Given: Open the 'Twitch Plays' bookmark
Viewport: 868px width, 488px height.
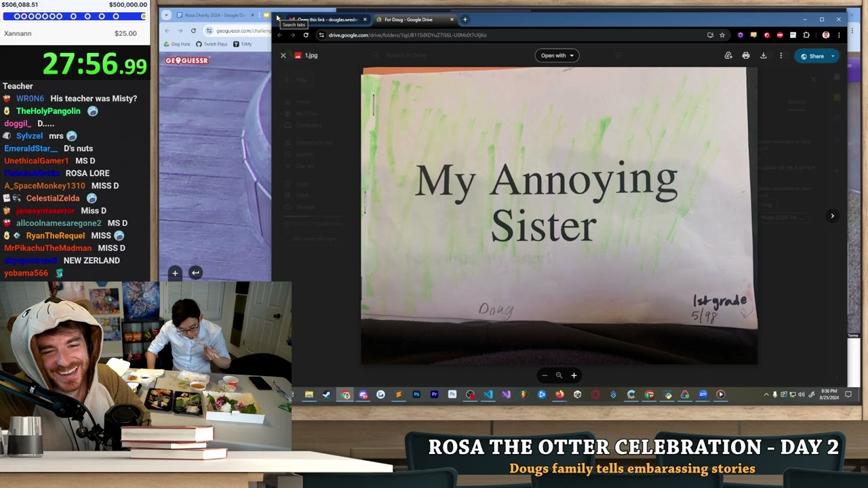Looking at the screenshot, I should [x=212, y=44].
